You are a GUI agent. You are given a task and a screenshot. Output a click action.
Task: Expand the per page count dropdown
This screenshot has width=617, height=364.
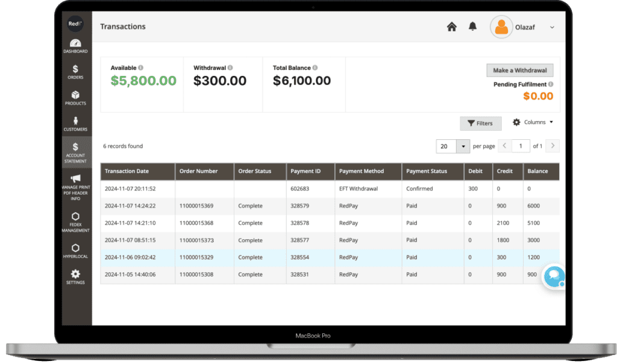pyautogui.click(x=463, y=146)
